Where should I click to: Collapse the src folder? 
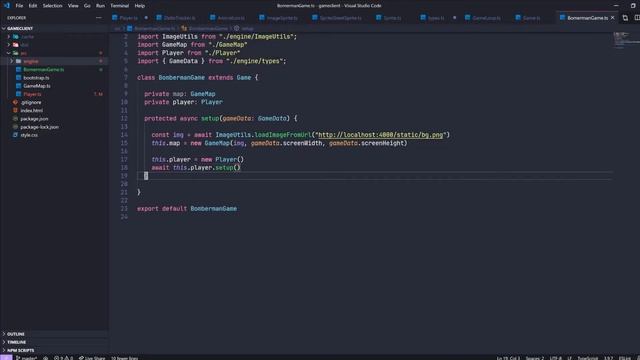9,53
